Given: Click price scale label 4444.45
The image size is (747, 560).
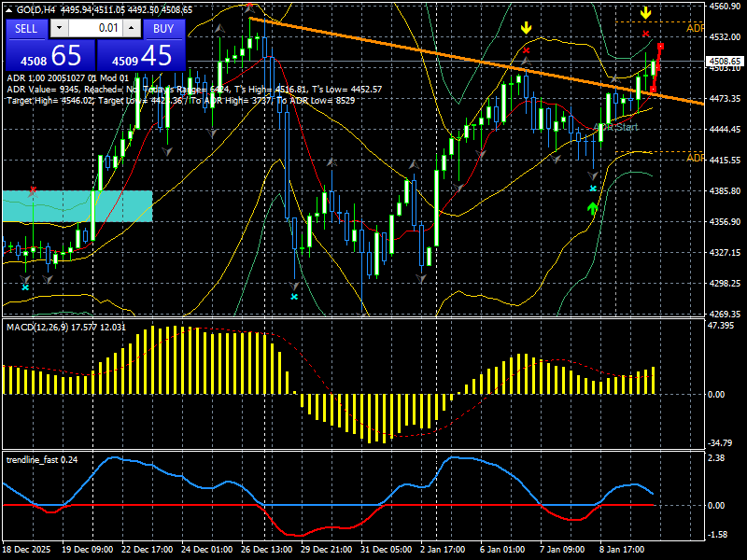Looking at the screenshot, I should coord(725,129).
